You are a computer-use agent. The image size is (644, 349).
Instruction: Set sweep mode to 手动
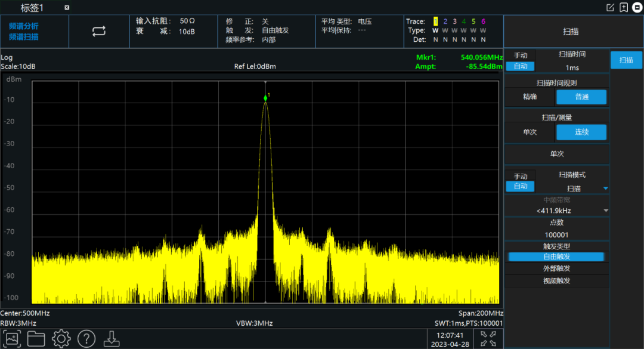(x=521, y=176)
